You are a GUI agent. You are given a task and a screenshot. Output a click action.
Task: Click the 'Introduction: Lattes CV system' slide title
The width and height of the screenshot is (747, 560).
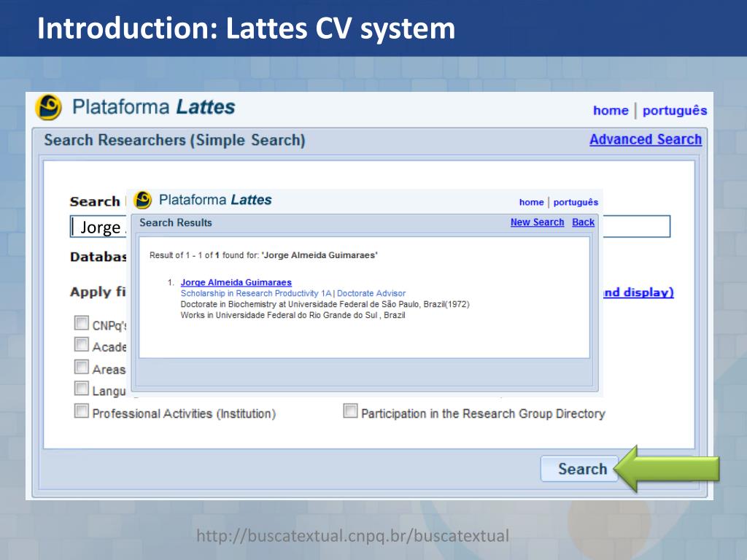(246, 28)
